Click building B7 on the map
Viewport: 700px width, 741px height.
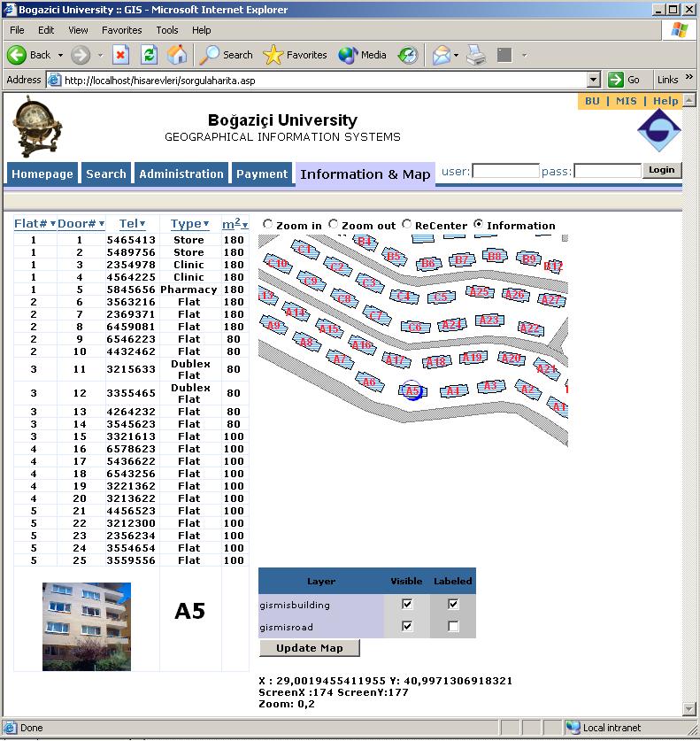[461, 260]
